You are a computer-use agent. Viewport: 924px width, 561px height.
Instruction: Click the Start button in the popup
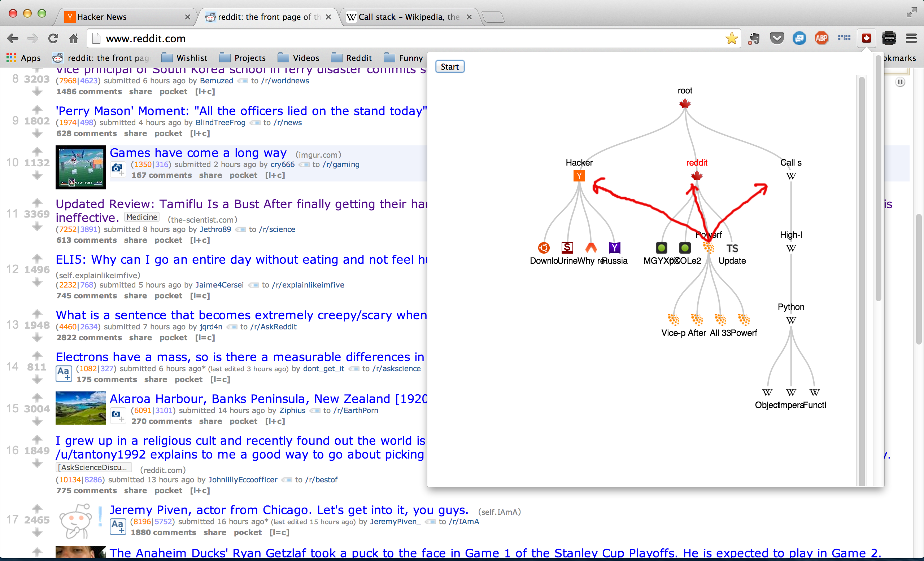[x=449, y=67]
